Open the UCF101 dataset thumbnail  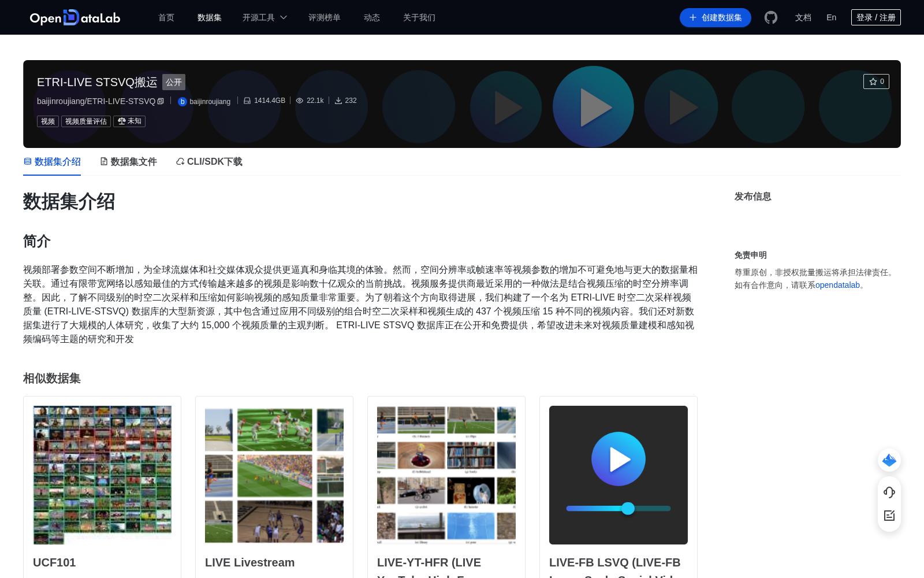point(102,475)
